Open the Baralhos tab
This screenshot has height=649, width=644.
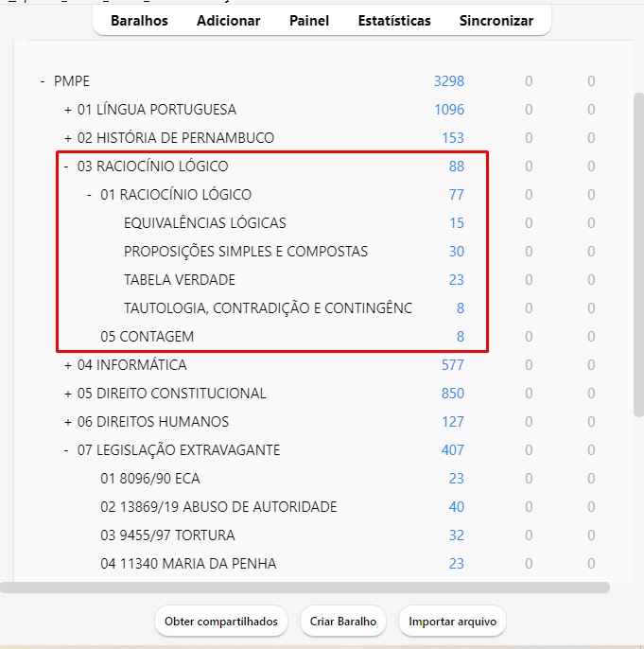pos(139,20)
